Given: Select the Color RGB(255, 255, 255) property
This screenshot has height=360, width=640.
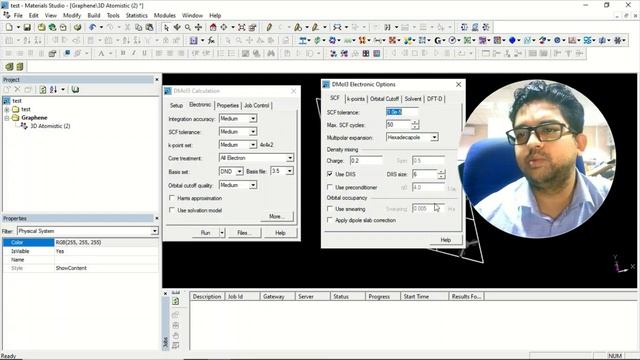Looking at the screenshot, I should pyautogui.click(x=80, y=242).
